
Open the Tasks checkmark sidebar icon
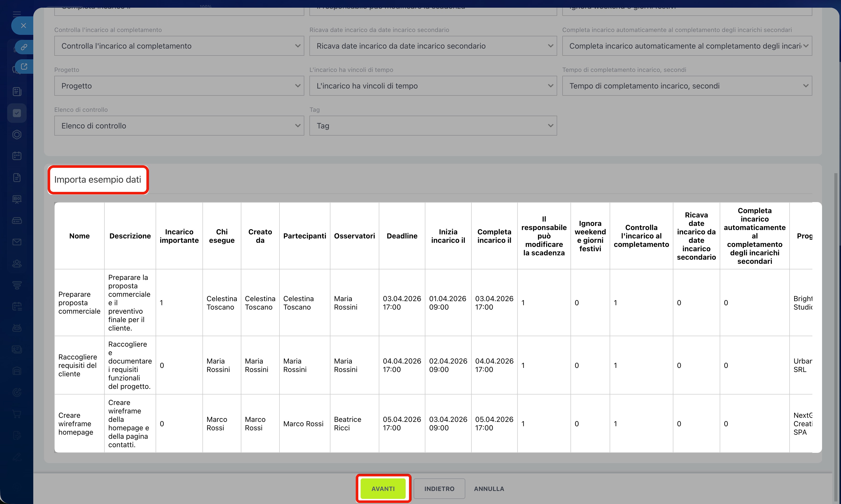point(17,113)
